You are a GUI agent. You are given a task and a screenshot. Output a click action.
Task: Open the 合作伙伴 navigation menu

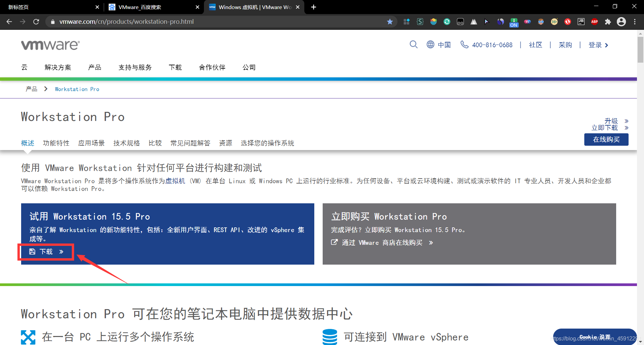(x=212, y=67)
